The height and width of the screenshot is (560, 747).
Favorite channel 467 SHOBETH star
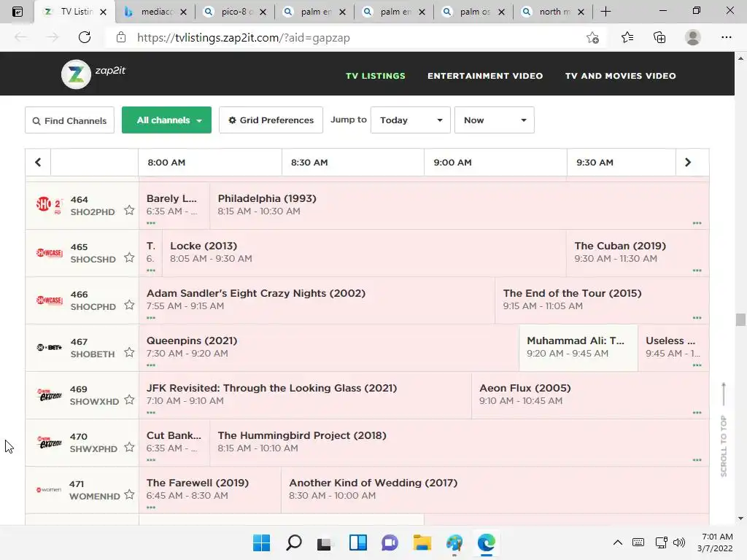point(129,352)
